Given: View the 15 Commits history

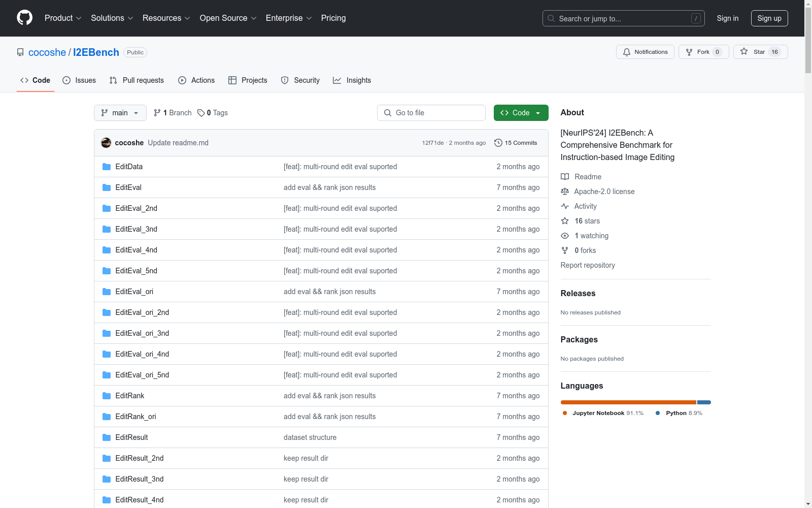Looking at the screenshot, I should pyautogui.click(x=516, y=143).
